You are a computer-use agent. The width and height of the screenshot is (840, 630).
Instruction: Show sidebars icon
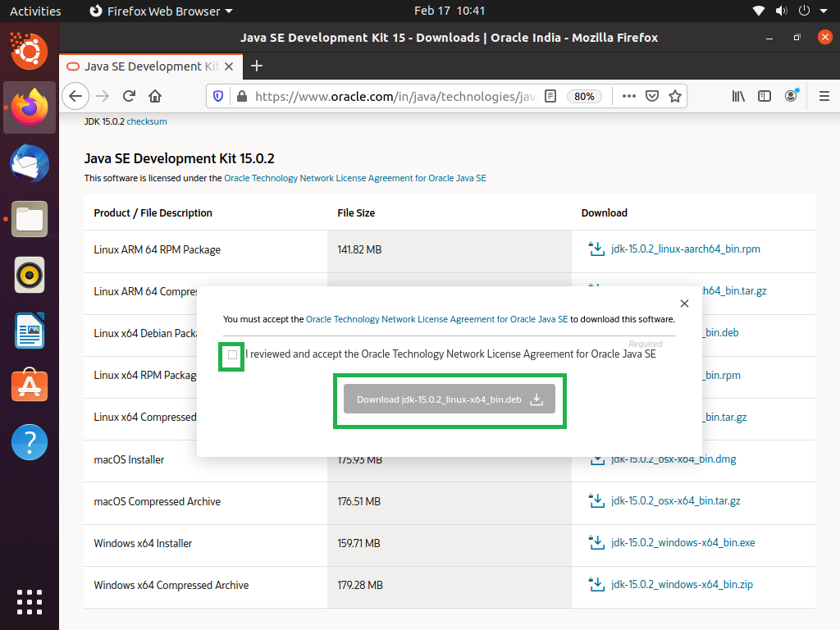coord(765,97)
